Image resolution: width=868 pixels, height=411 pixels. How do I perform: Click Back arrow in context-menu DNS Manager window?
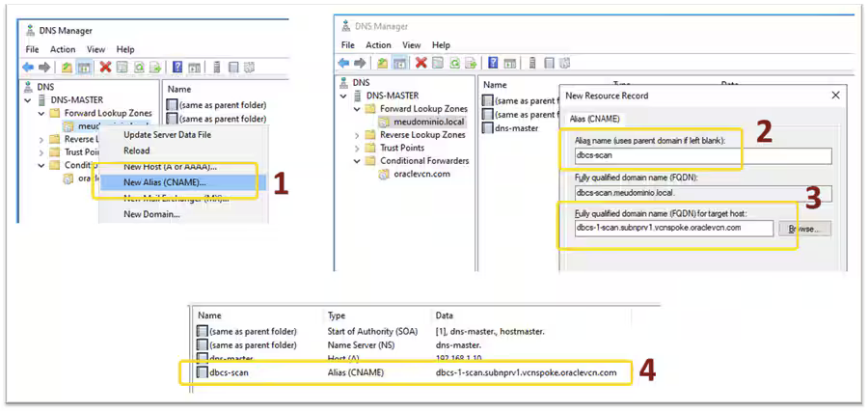pos(28,68)
